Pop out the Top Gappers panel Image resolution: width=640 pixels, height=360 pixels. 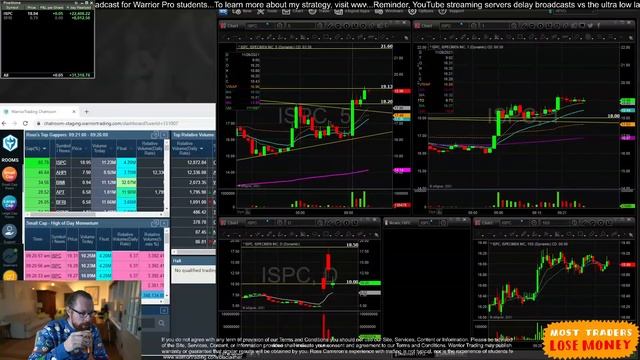click(155, 135)
